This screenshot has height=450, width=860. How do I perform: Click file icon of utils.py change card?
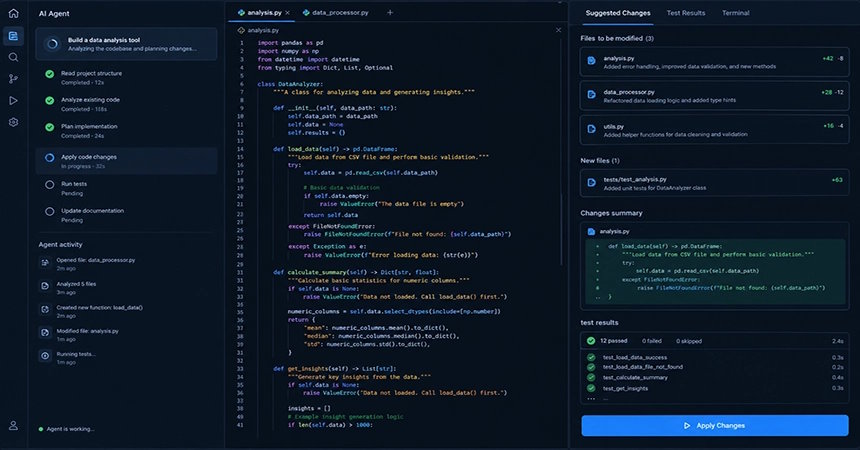point(591,129)
